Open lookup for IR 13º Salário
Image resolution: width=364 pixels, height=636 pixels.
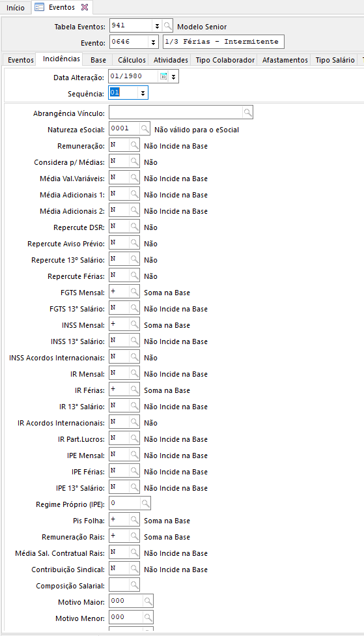134,406
